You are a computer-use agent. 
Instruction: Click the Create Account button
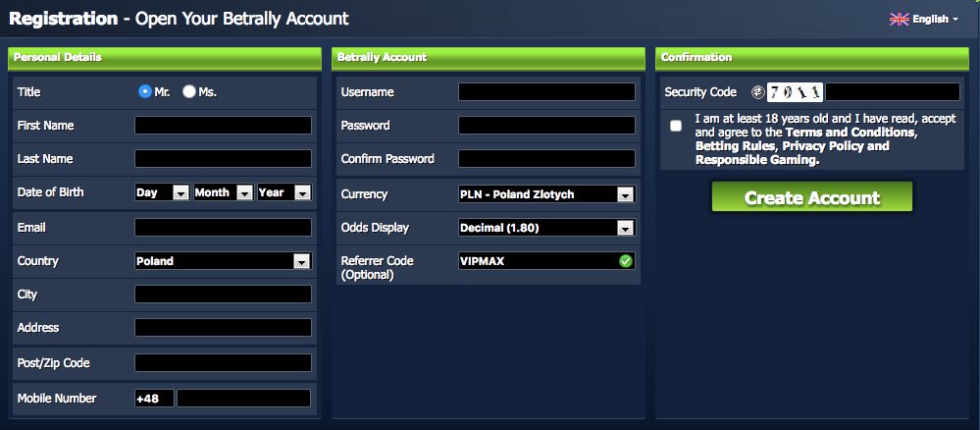click(x=812, y=197)
